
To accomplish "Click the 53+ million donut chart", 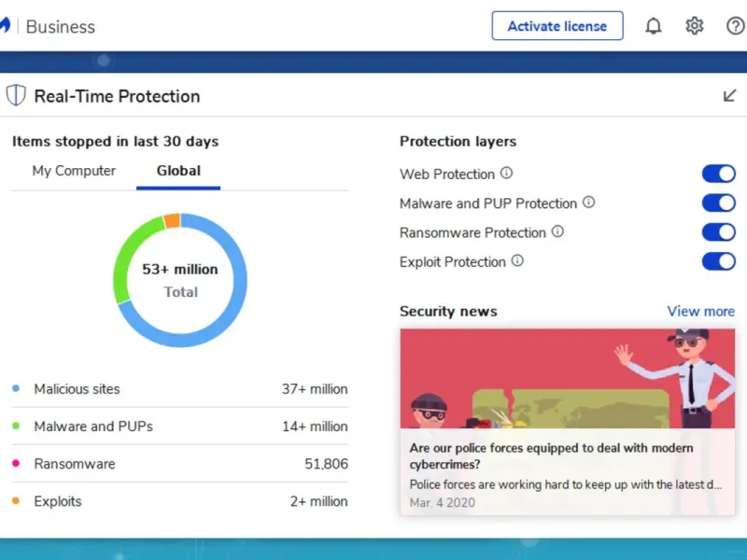I will (180, 280).
